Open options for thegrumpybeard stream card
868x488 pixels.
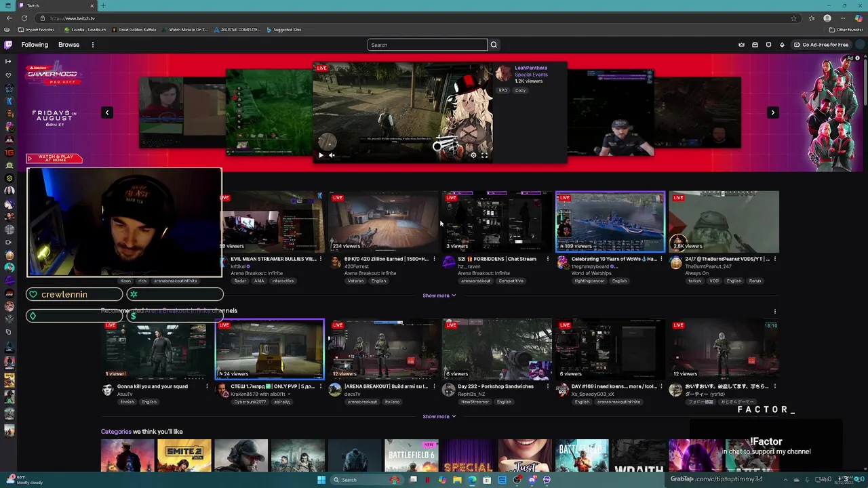(x=661, y=259)
